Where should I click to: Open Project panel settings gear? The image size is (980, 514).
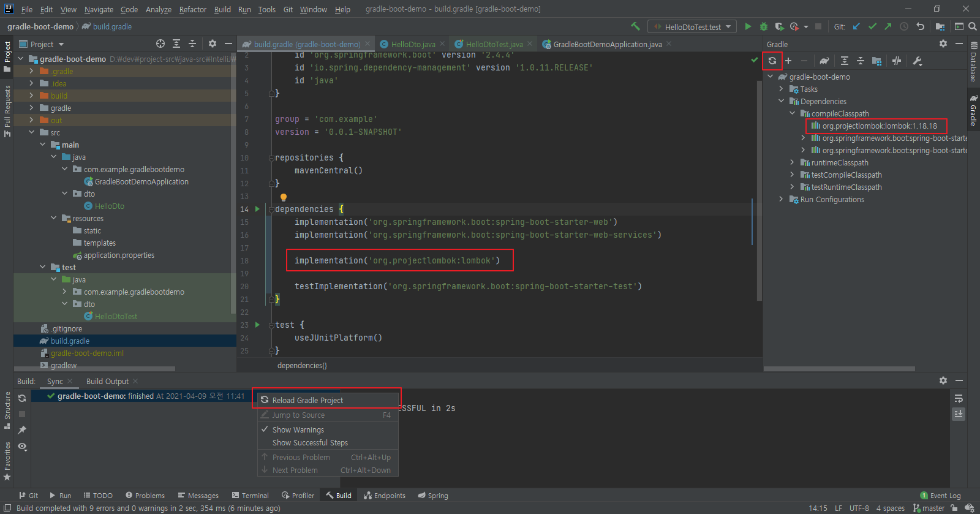(213, 43)
